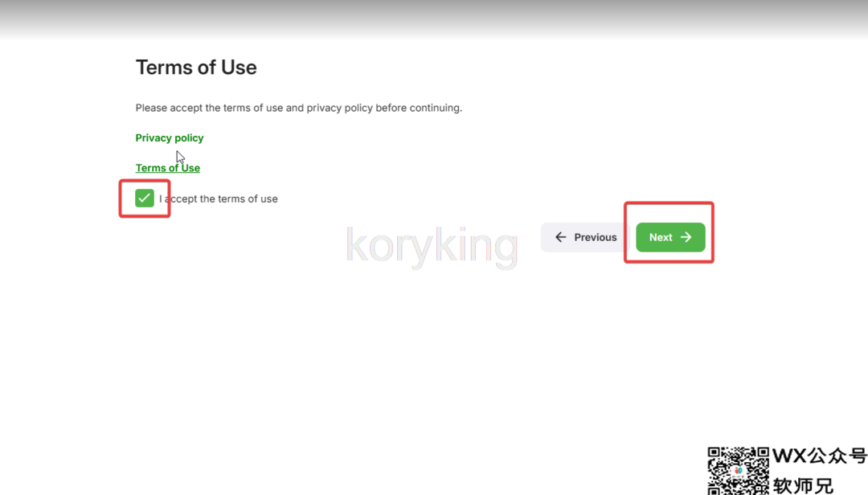Open the Privacy policy link
Image resolution: width=868 pixels, height=495 pixels.
click(170, 138)
